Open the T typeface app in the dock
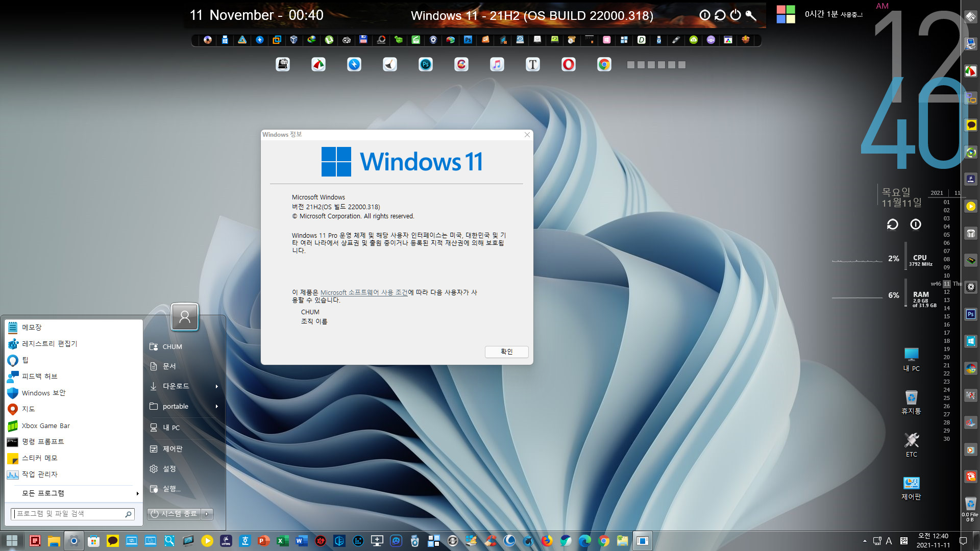The height and width of the screenshot is (551, 980). [x=533, y=64]
